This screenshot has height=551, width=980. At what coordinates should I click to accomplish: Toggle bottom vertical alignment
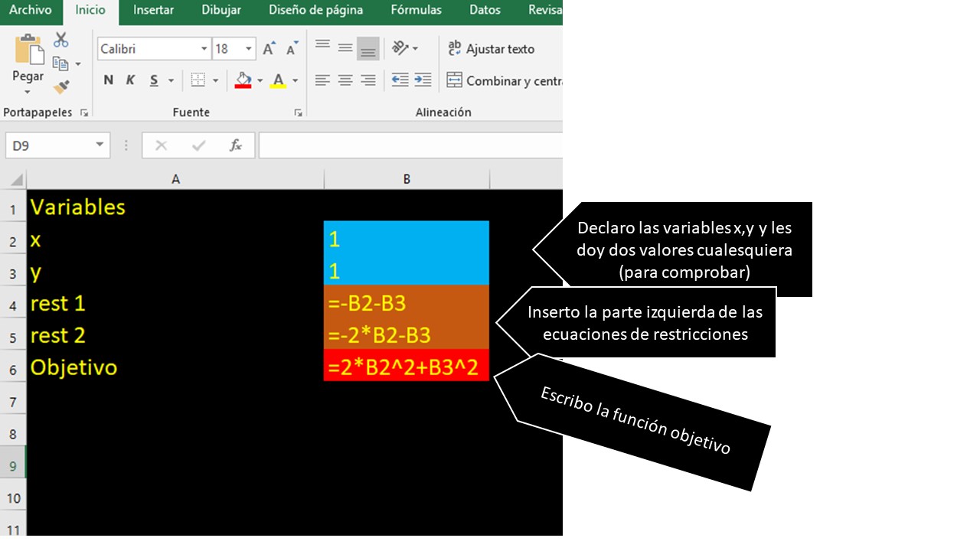[x=368, y=48]
